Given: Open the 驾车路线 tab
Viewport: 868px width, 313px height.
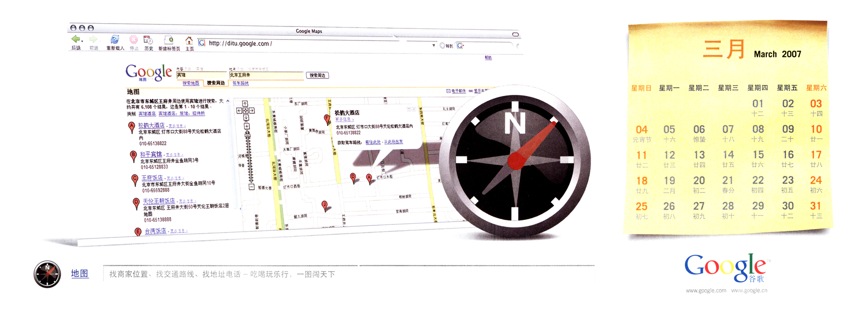Looking at the screenshot, I should 241,83.
